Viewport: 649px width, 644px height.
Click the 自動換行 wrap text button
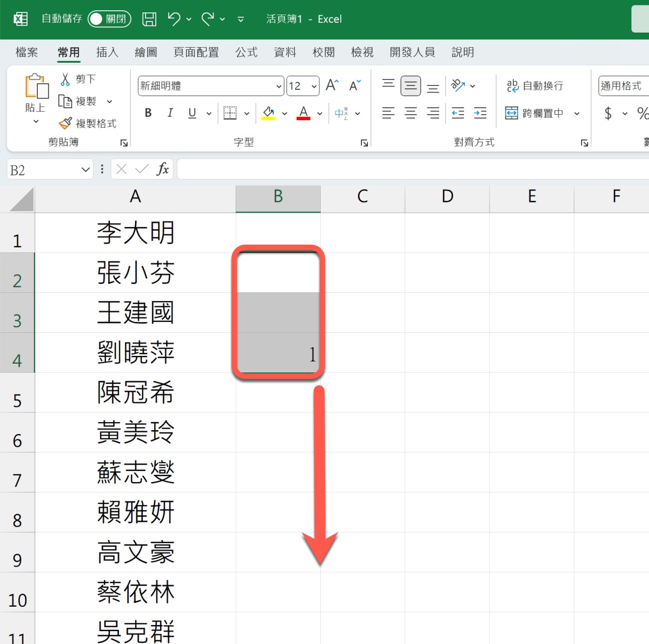(x=535, y=86)
